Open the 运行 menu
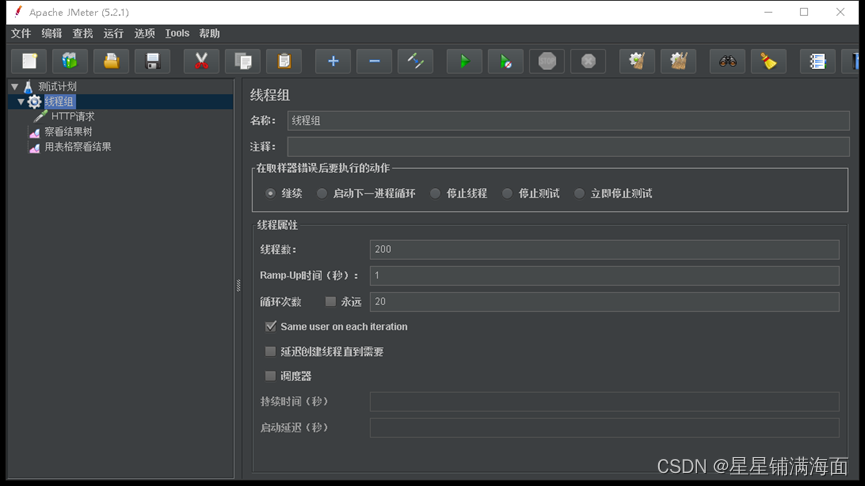The height and width of the screenshot is (486, 865). tap(114, 34)
